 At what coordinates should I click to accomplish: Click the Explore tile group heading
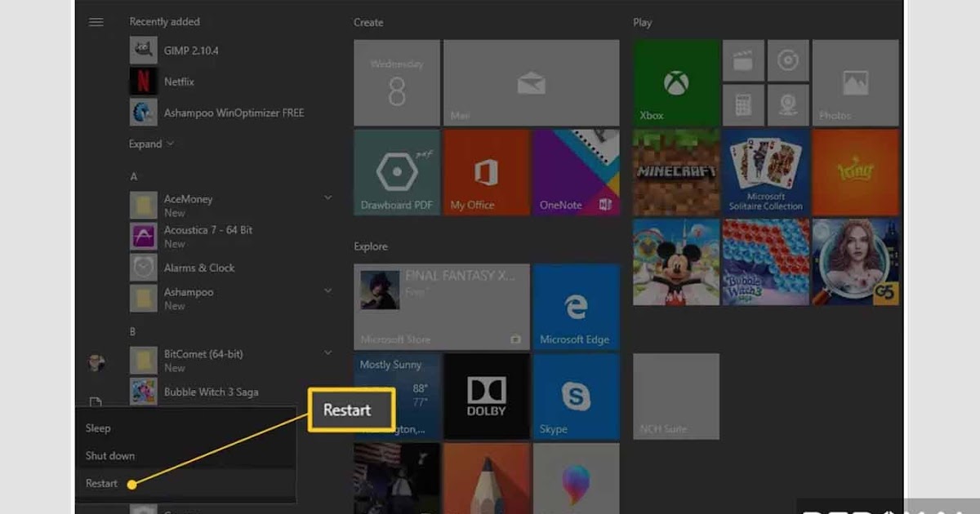[x=371, y=246]
